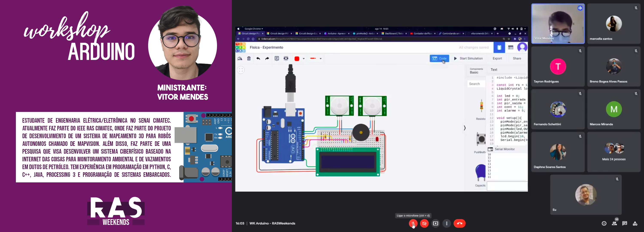The width and height of the screenshot is (644, 232).
Task: Click the present screen icon in Meet controls
Action: coord(436,223)
